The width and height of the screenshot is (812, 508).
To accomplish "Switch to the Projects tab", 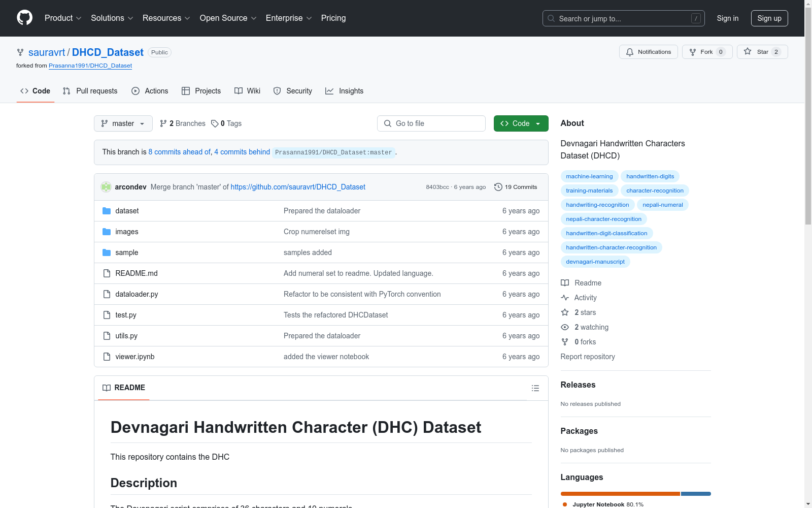I will coord(201,91).
